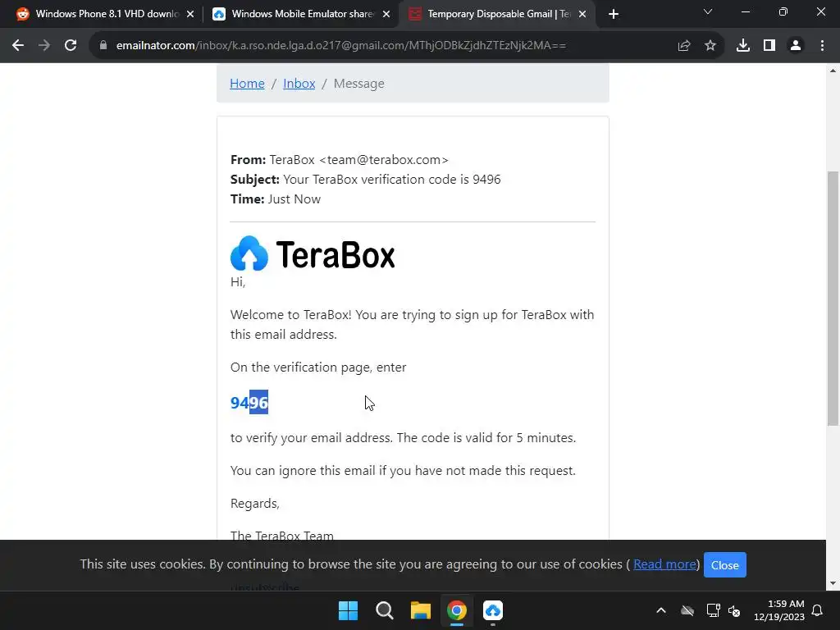
Task: Click the email Subject line text
Action: click(365, 180)
